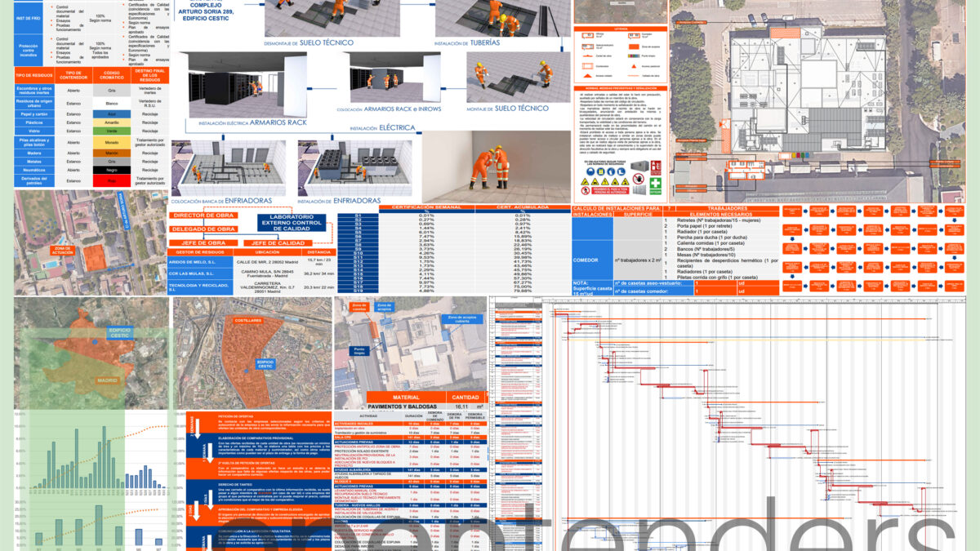Click the "PETICIÓN DE OFERTAS" heading
The image size is (980, 551).
[x=235, y=415]
